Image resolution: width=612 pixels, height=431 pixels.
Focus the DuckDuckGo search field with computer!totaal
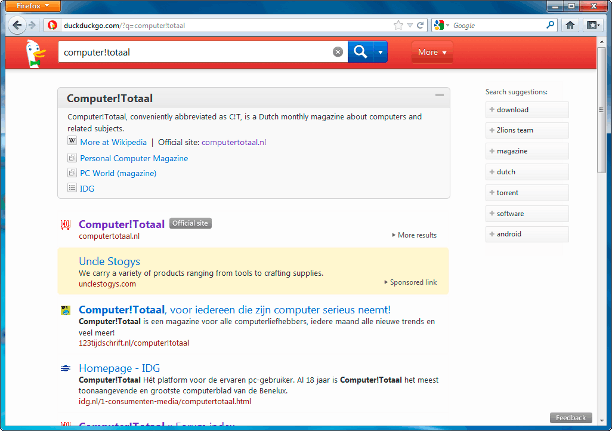pos(195,52)
